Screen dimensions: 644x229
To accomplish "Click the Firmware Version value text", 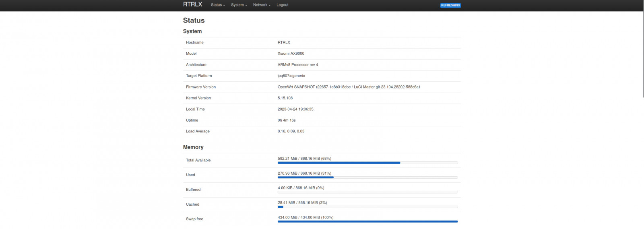I will point(349,87).
